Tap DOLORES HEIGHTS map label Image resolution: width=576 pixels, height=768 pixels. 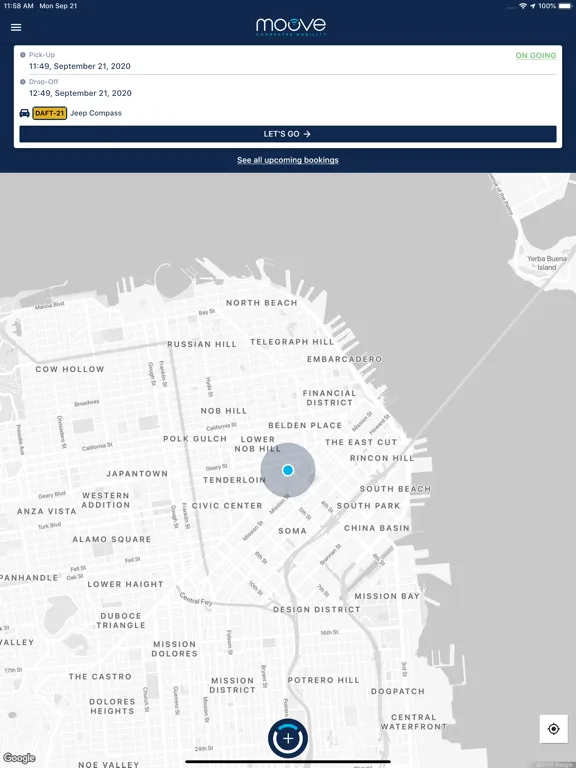coord(112,706)
